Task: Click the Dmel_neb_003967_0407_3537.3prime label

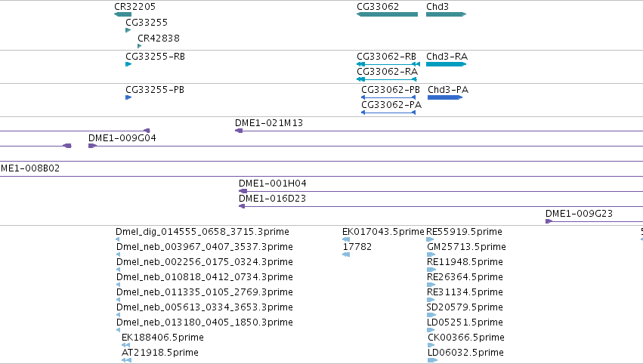Action: point(205,247)
